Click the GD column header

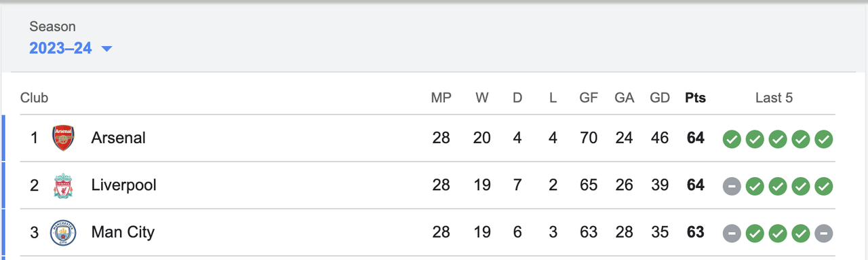[x=660, y=98]
